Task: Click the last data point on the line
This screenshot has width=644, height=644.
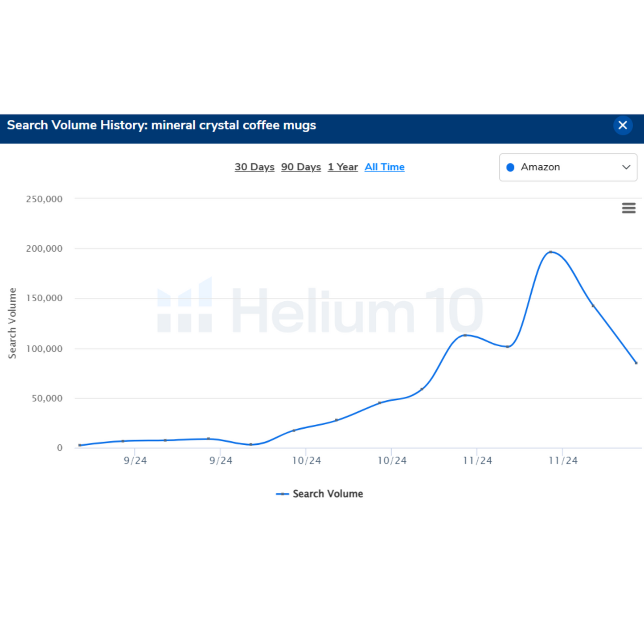Action: (636, 363)
